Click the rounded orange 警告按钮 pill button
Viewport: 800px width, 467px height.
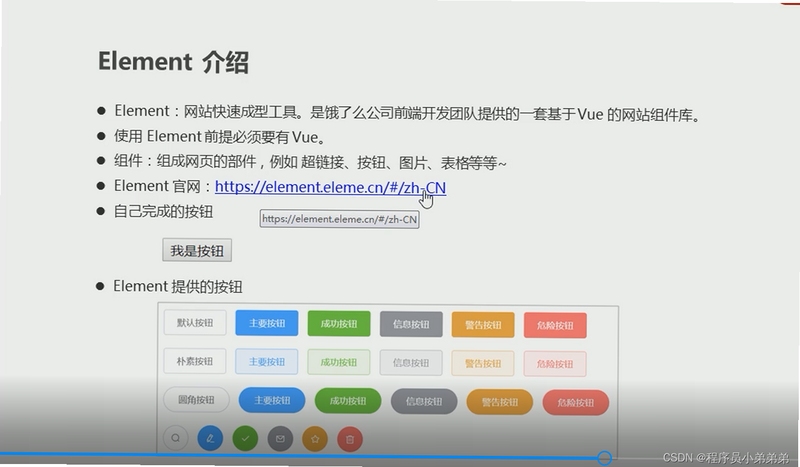pyautogui.click(x=500, y=402)
